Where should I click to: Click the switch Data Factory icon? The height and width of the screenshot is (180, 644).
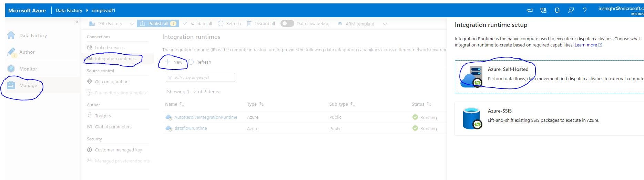543,10
